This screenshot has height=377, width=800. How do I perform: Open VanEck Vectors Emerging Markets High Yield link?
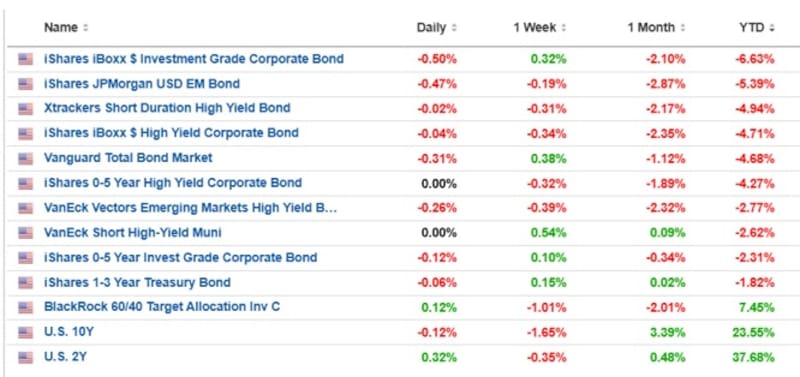point(190,208)
